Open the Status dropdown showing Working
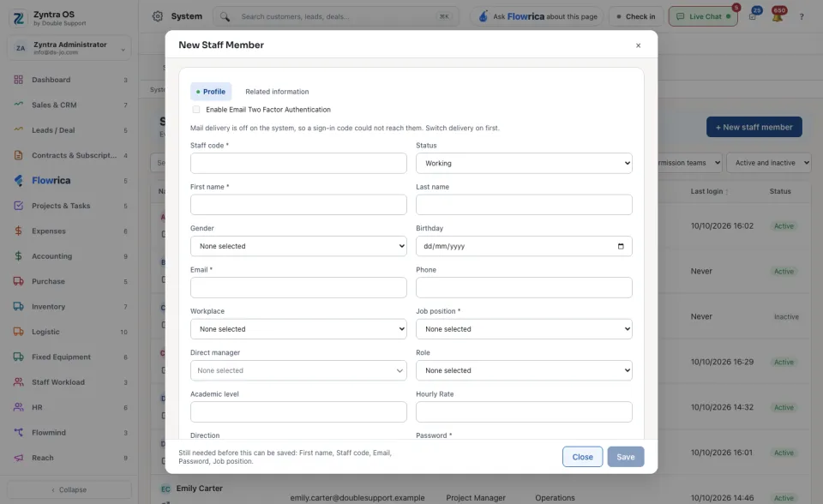The image size is (823, 504). (524, 163)
